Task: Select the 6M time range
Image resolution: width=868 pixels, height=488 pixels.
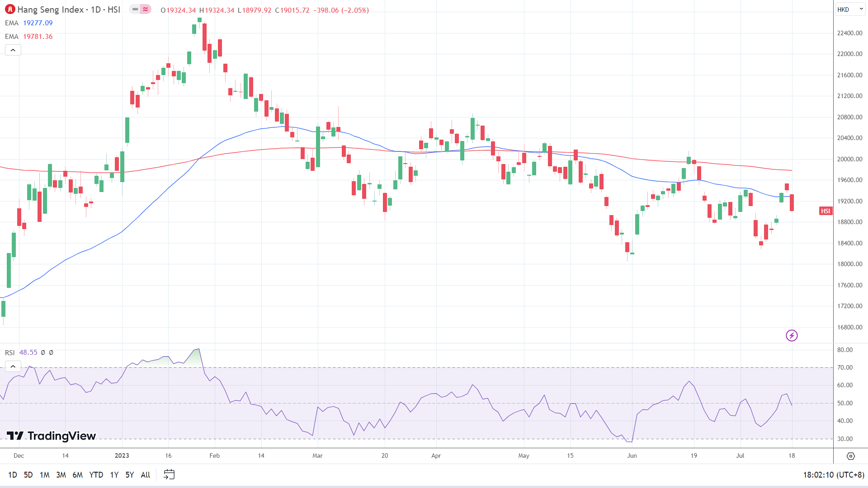Action: [x=78, y=475]
